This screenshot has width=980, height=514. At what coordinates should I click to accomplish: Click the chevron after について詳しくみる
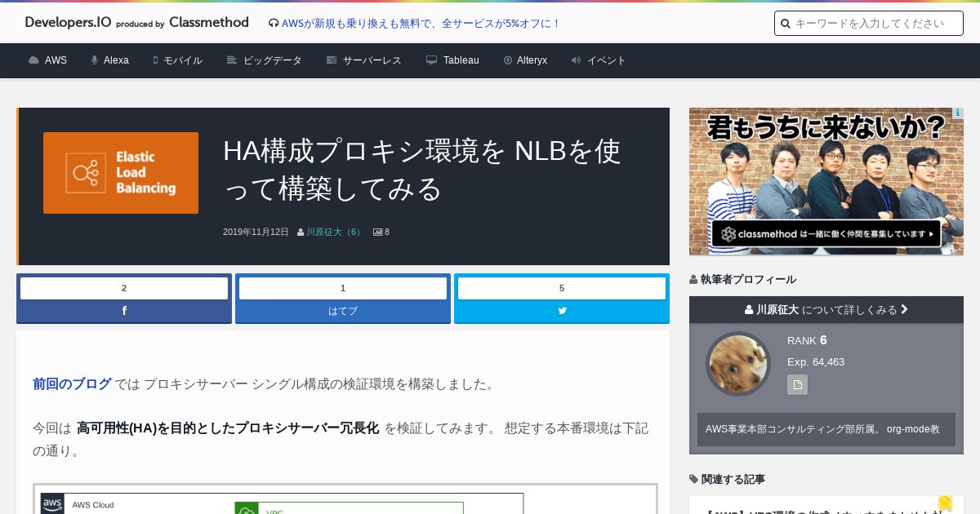click(x=904, y=310)
